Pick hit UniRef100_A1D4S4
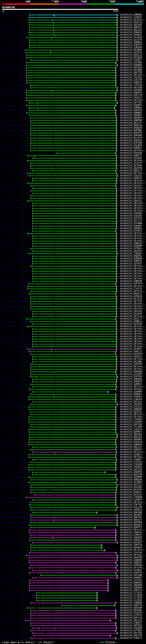Screen dimensions: 146x644 pos(131,442)
